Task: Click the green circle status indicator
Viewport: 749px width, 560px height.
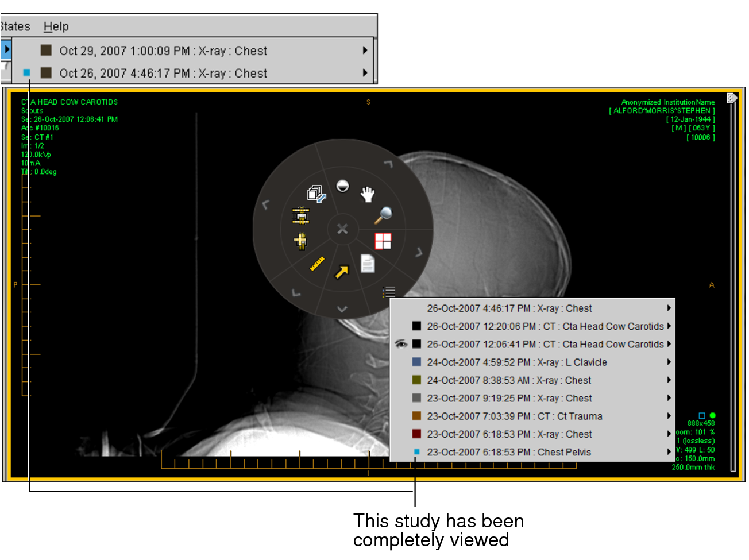Action: (713, 415)
